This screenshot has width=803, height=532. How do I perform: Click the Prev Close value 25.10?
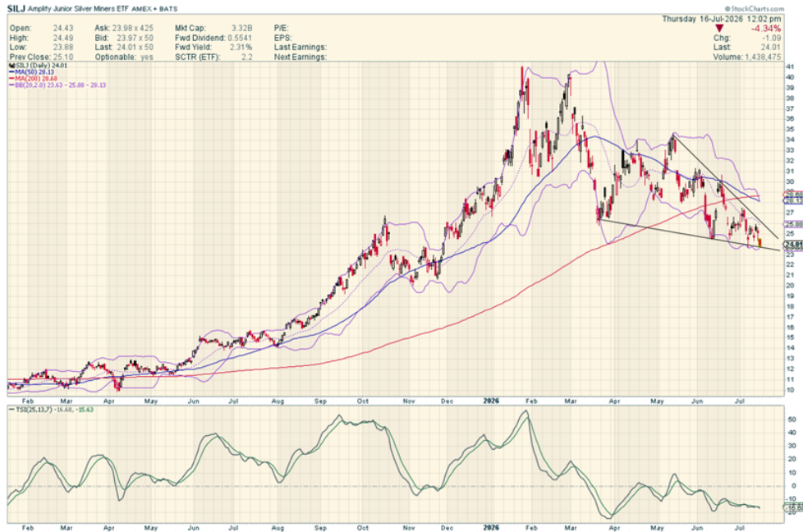click(x=63, y=57)
